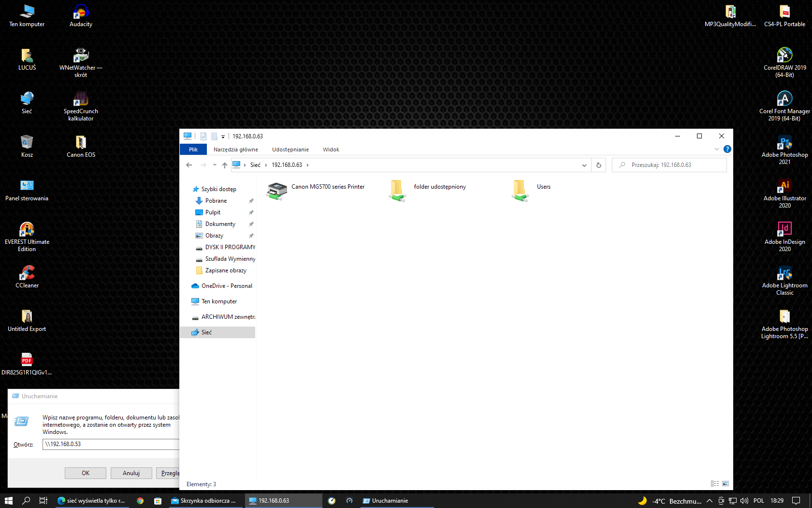Expand the breadcrumb chevron after Sieć
The image size is (812, 508).
tap(266, 165)
